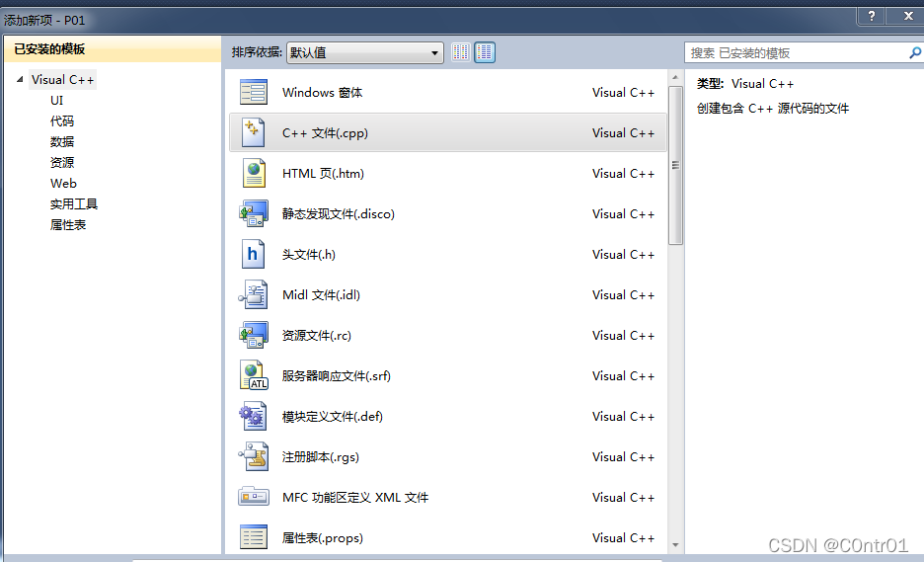Select the 属性表(.props) icon
Viewport: 924px width, 562px height.
click(x=254, y=537)
